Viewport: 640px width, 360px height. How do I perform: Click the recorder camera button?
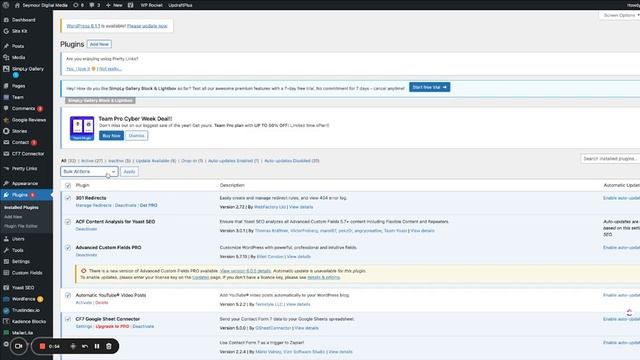[18, 346]
